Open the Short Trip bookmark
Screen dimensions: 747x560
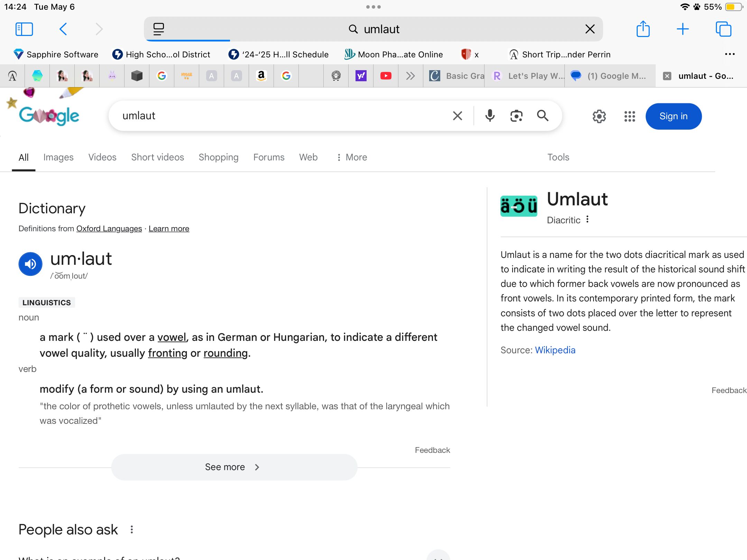[560, 54]
